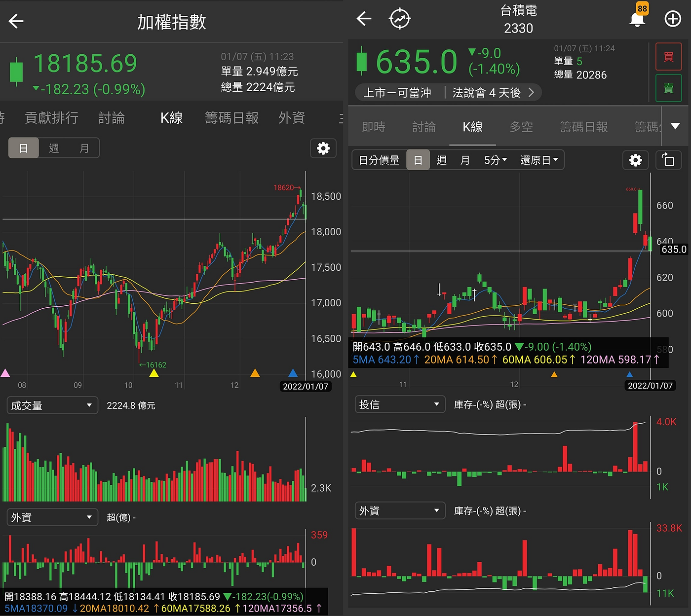691x616 pixels.
Task: Click orange triangle marker under 台積電 chart
Action: point(554,374)
